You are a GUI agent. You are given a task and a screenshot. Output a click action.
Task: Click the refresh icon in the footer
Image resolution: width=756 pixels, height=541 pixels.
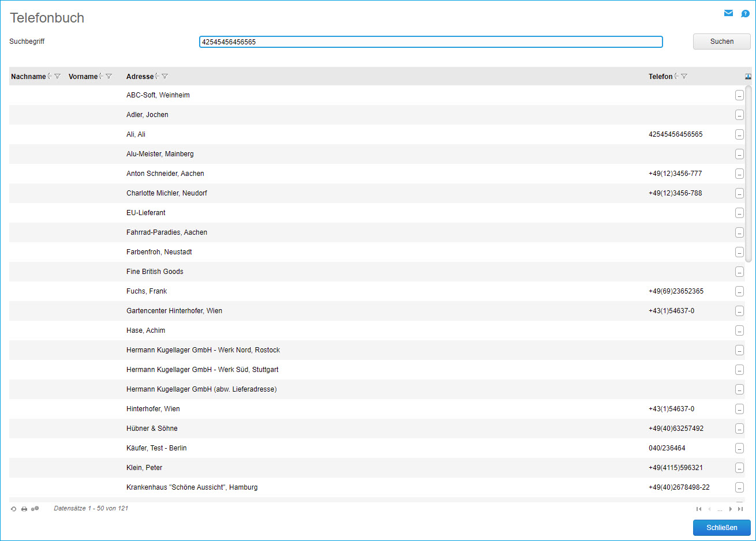(14, 509)
